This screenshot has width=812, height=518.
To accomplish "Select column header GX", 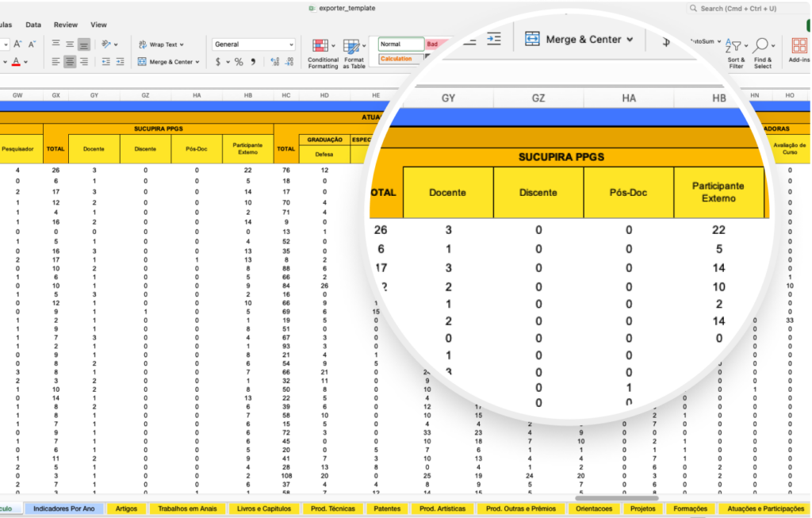I will 56,95.
